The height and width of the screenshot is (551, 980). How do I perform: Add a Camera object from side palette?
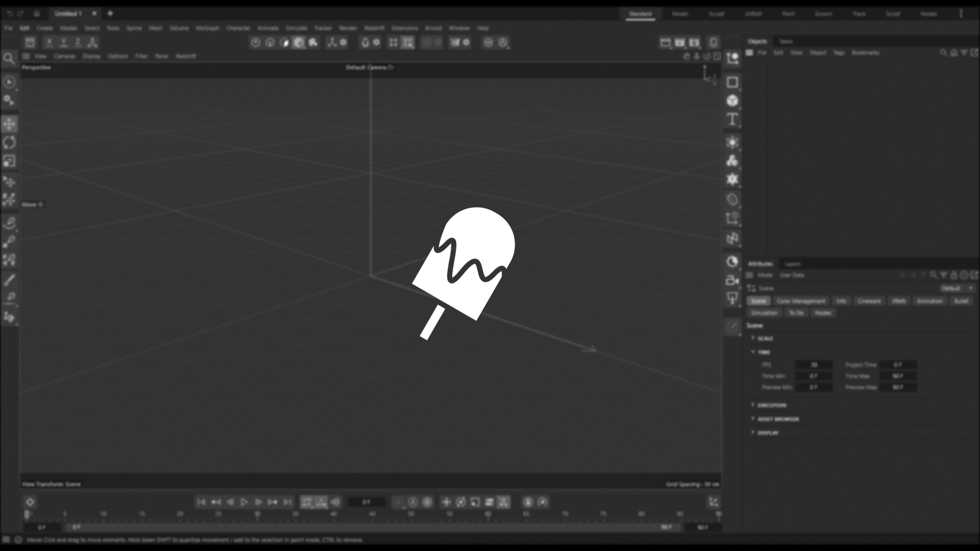(x=732, y=280)
